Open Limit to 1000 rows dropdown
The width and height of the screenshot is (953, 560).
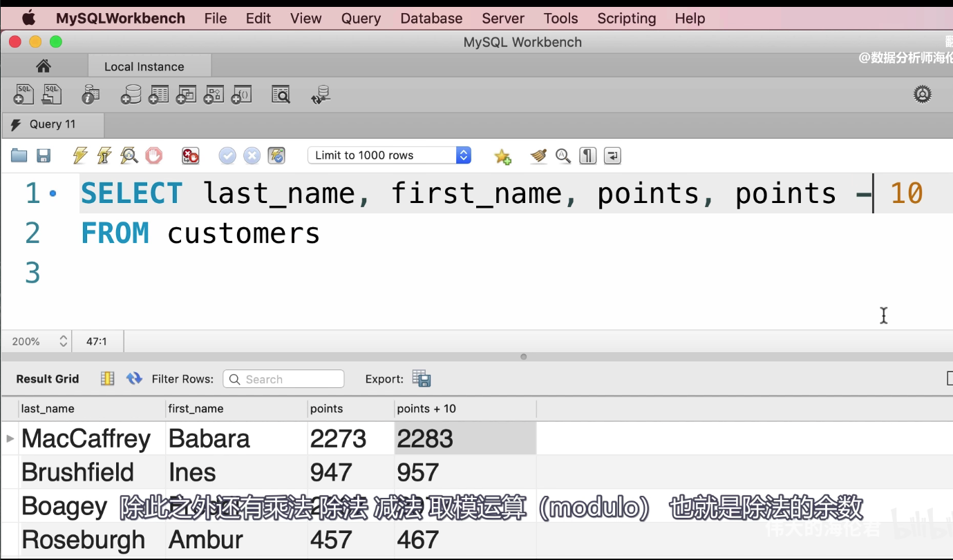pos(390,155)
